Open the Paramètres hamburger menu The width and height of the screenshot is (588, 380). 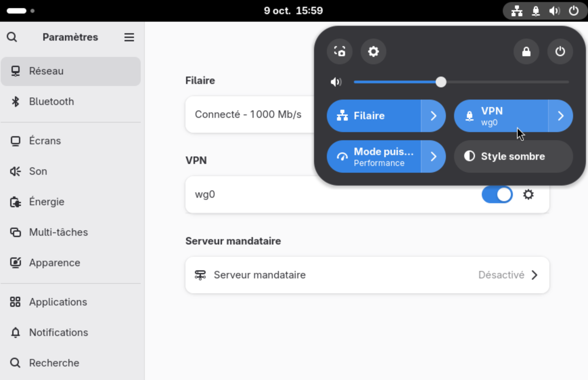coord(129,37)
